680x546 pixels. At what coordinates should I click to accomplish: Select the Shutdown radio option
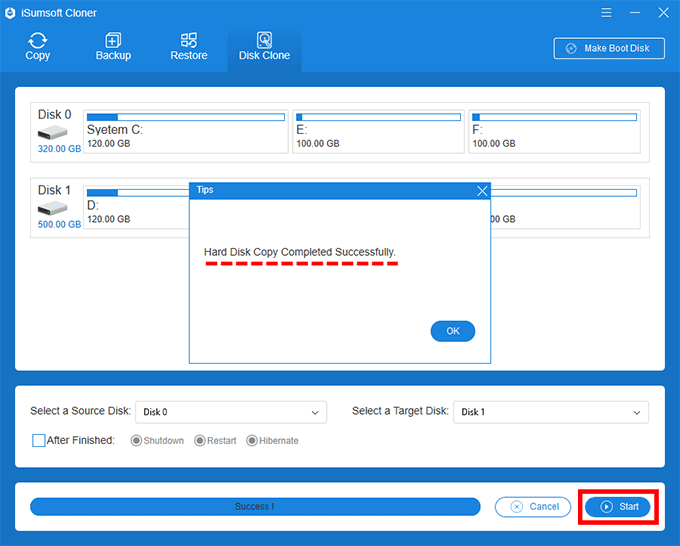pyautogui.click(x=137, y=441)
